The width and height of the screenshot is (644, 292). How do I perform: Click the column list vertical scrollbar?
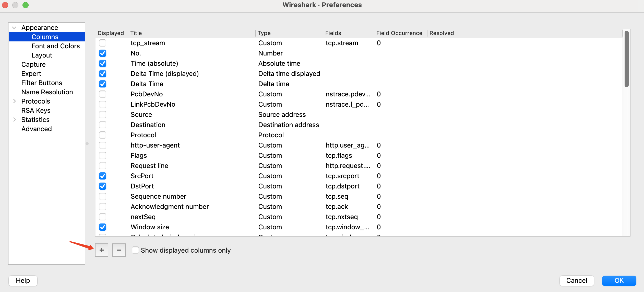626,59
